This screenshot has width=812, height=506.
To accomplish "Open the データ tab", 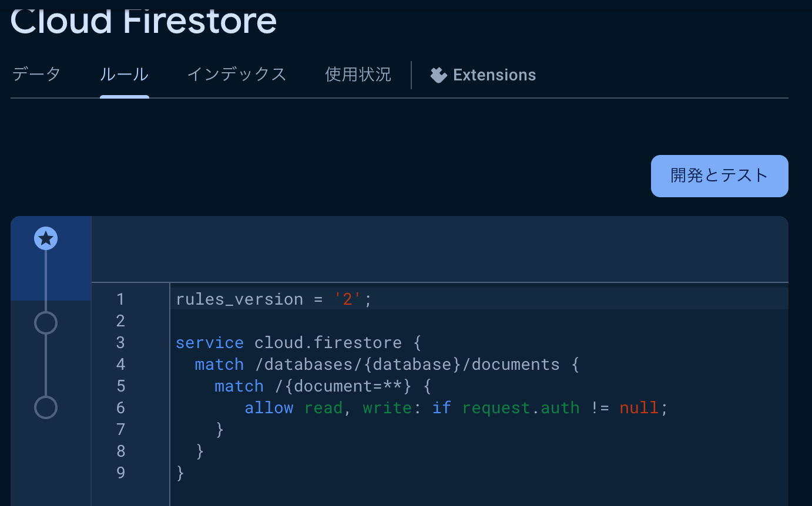I will [36, 75].
